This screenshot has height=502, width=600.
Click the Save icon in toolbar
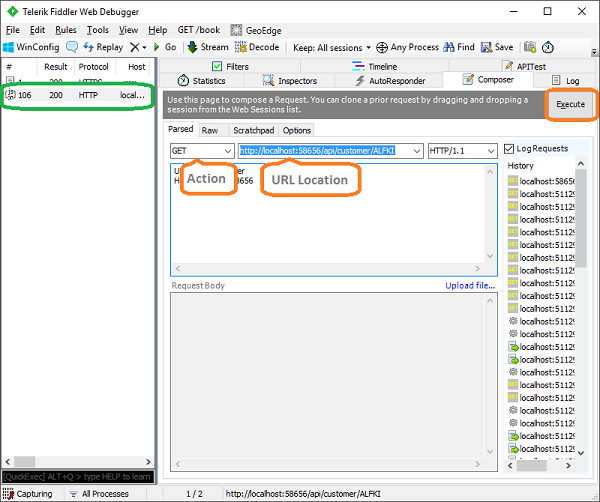[x=486, y=47]
